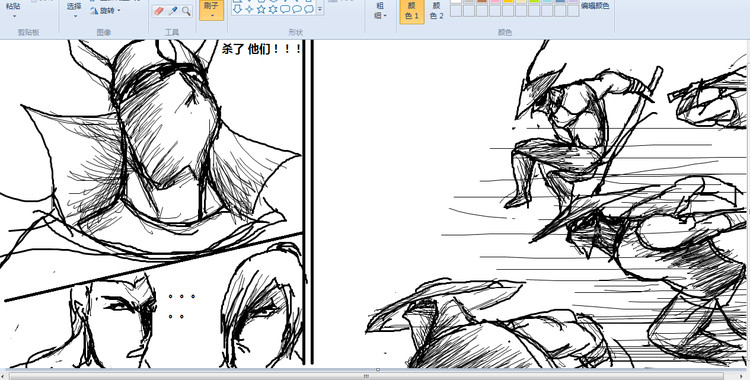Viewport: 750px width, 380px height.
Task: Expand the shapes gallery more arrow
Action: coord(320,9)
